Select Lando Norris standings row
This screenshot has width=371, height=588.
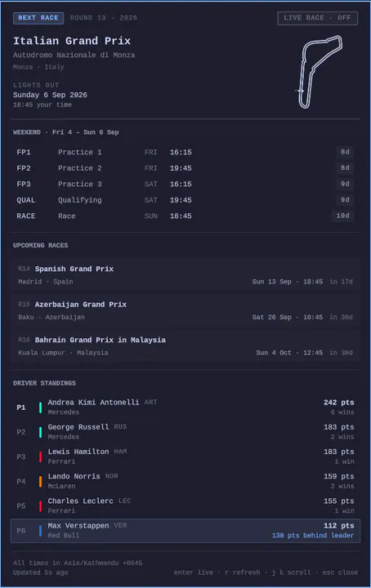(185, 481)
